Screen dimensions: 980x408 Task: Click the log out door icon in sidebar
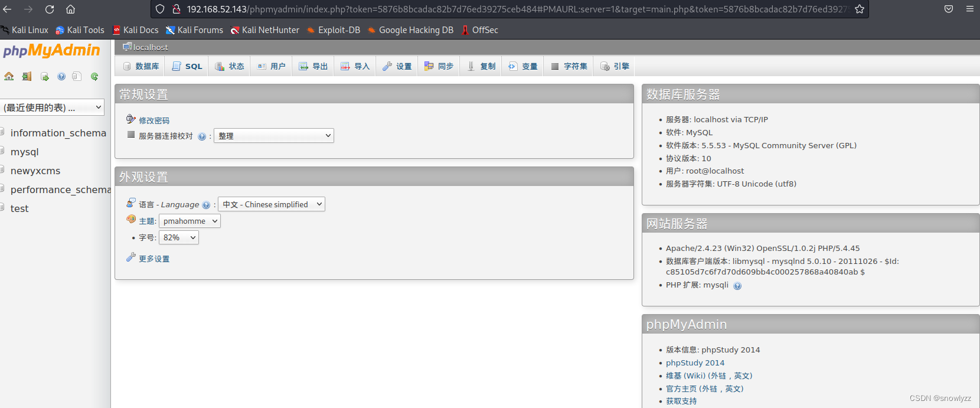click(27, 76)
